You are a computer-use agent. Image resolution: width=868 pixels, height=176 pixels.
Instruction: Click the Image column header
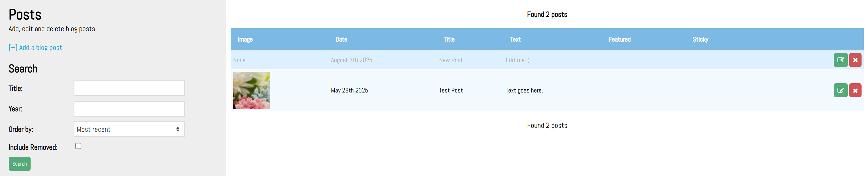click(245, 39)
